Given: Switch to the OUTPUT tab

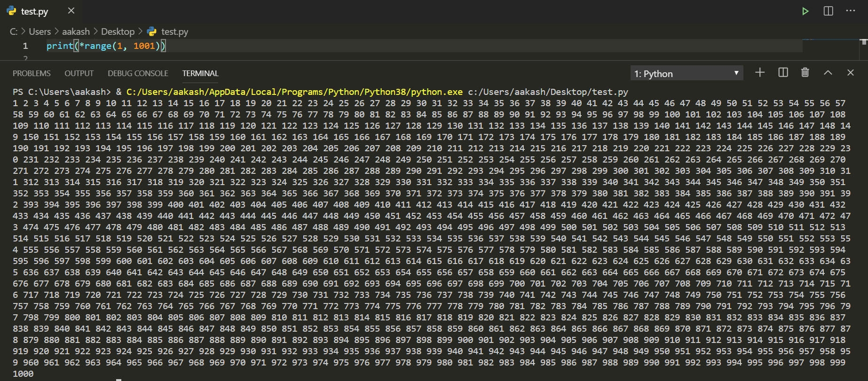Looking at the screenshot, I should pyautogui.click(x=79, y=73).
